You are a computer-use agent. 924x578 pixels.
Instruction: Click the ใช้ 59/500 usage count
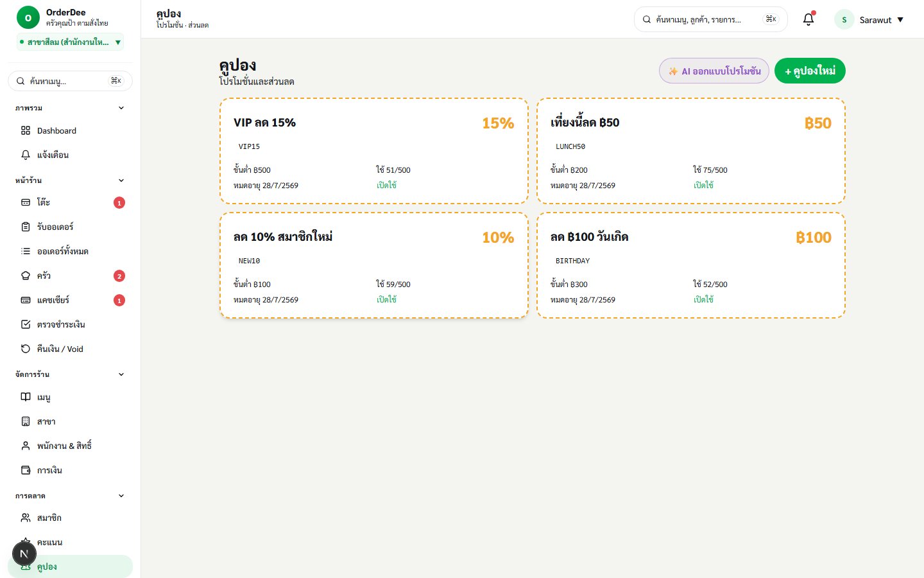(x=393, y=285)
